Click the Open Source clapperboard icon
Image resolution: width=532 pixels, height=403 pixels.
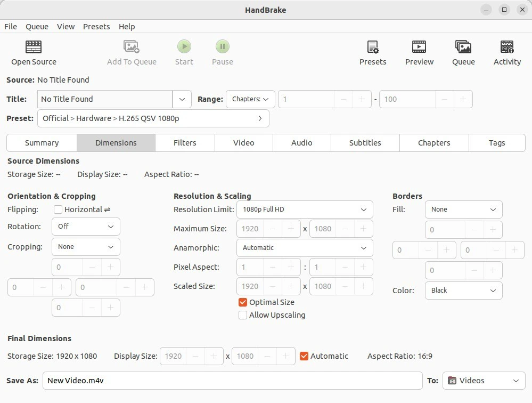click(x=34, y=47)
